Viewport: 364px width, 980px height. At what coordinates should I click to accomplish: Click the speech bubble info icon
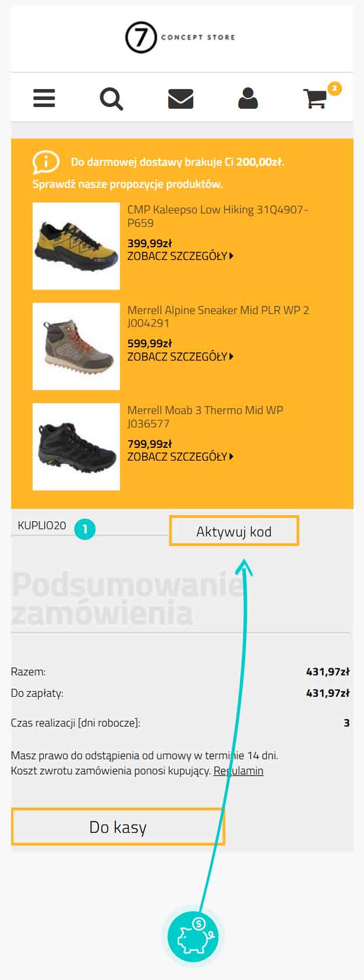(45, 162)
